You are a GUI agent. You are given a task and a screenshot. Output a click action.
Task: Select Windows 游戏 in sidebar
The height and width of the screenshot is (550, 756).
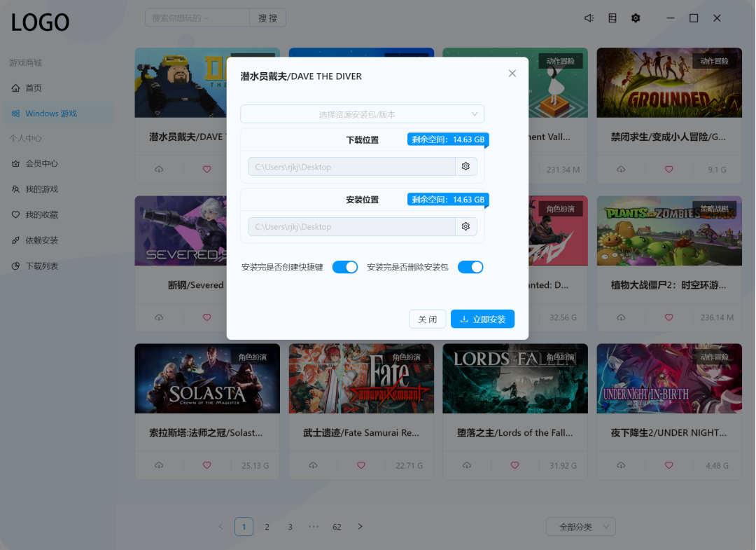coord(58,114)
